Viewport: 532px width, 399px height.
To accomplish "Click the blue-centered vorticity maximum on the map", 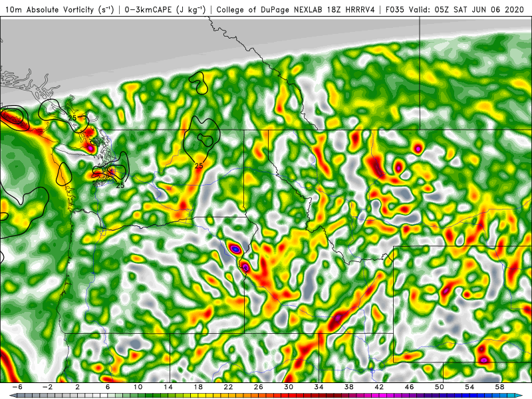I will pos(235,249).
